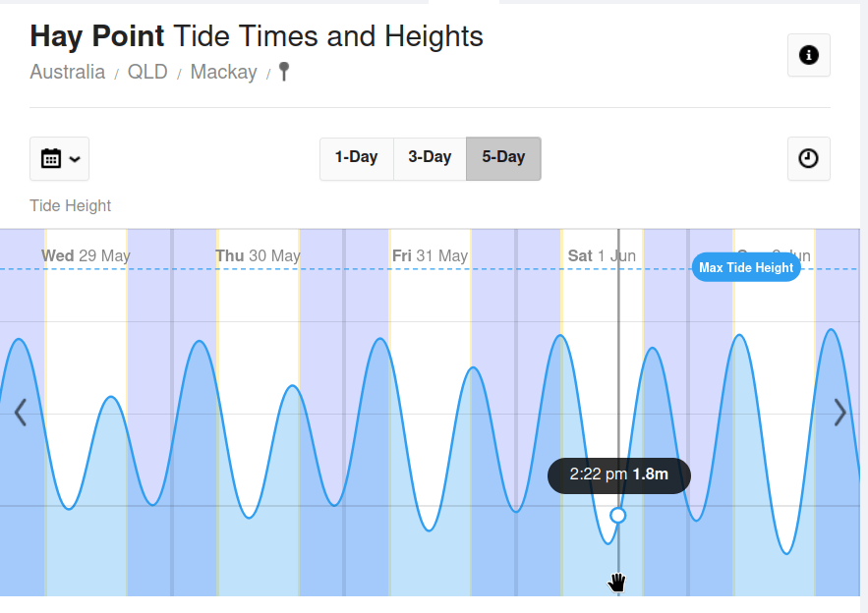Open the calendar date picker dropdown
The height and width of the screenshot is (613, 868).
click(x=59, y=158)
